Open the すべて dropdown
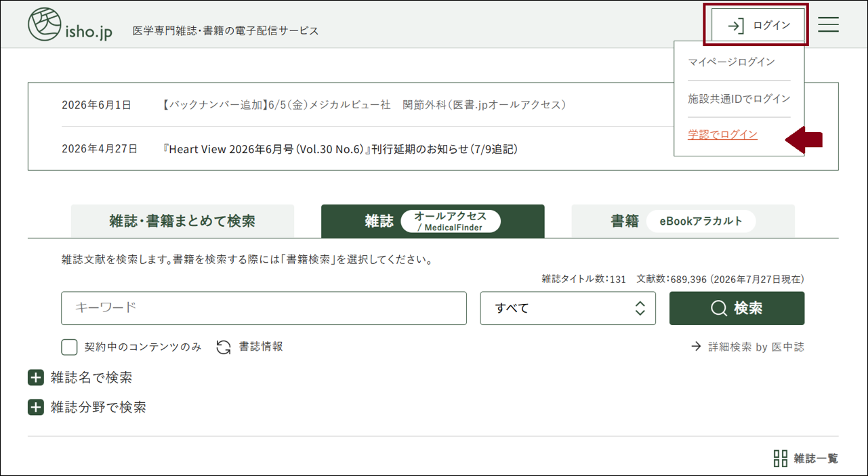 568,308
